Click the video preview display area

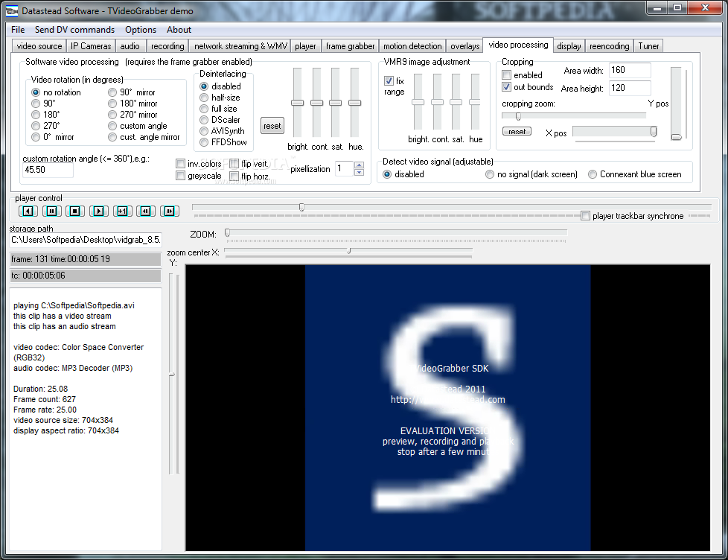click(447, 407)
